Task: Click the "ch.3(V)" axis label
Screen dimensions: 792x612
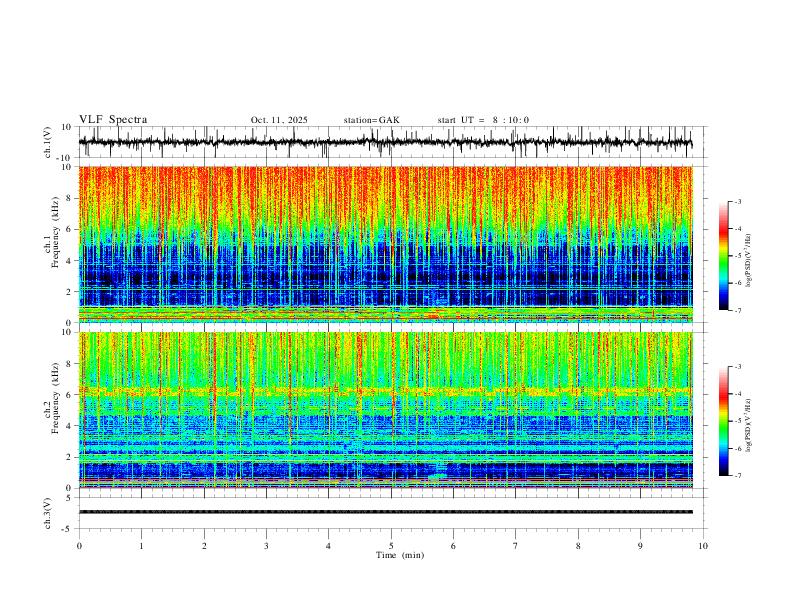Action: tap(48, 513)
